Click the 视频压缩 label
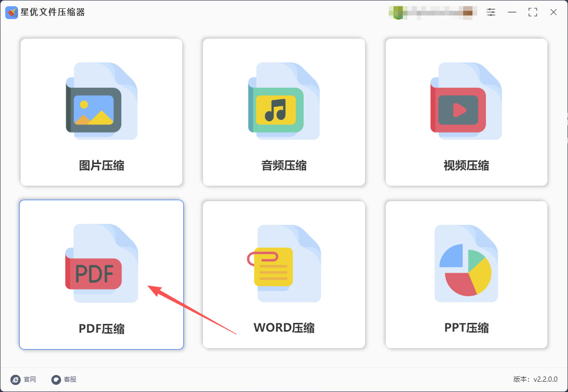 tap(466, 166)
